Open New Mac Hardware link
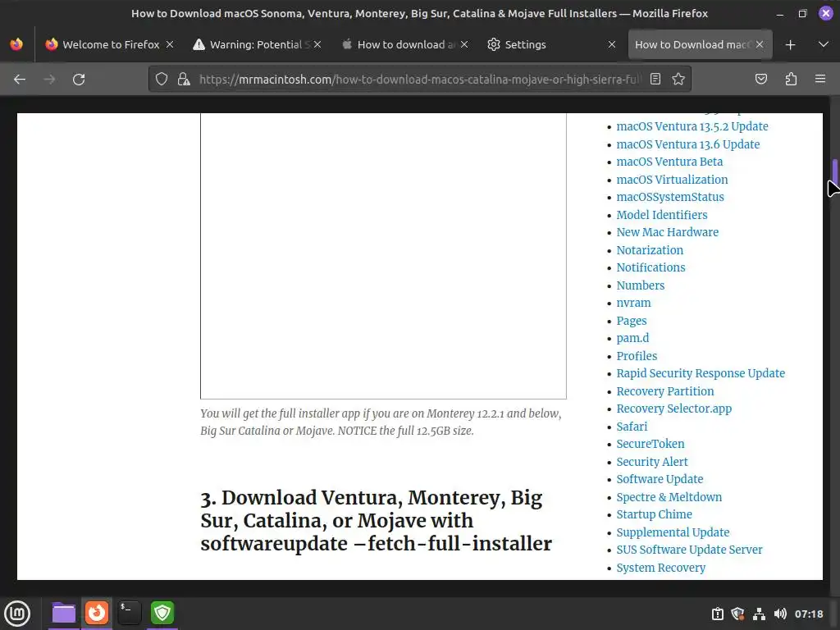 click(668, 232)
